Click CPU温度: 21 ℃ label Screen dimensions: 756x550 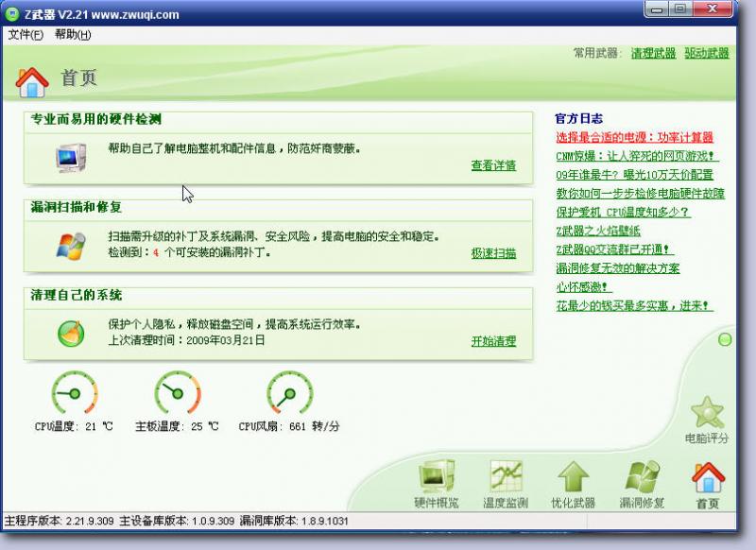(x=74, y=426)
